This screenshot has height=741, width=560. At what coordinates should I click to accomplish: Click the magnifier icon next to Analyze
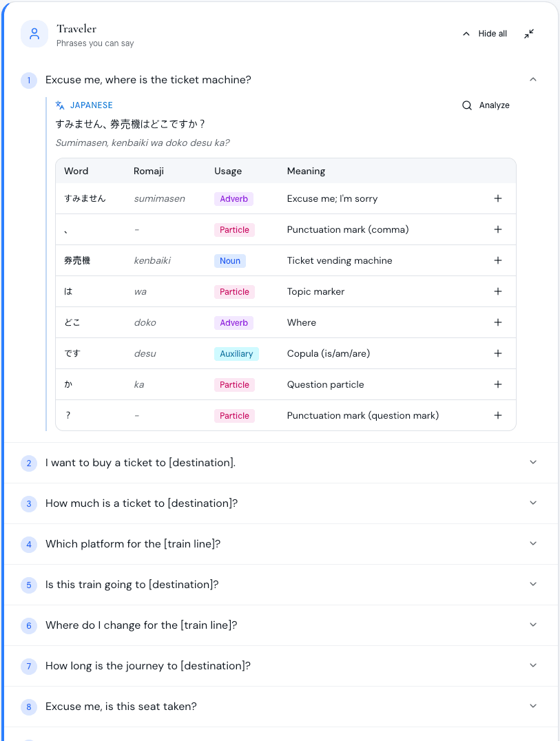[467, 105]
